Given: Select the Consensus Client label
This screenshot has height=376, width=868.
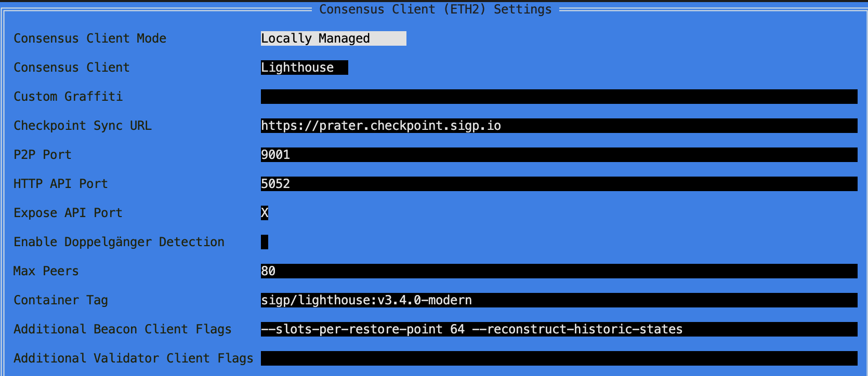Looking at the screenshot, I should (x=72, y=68).
